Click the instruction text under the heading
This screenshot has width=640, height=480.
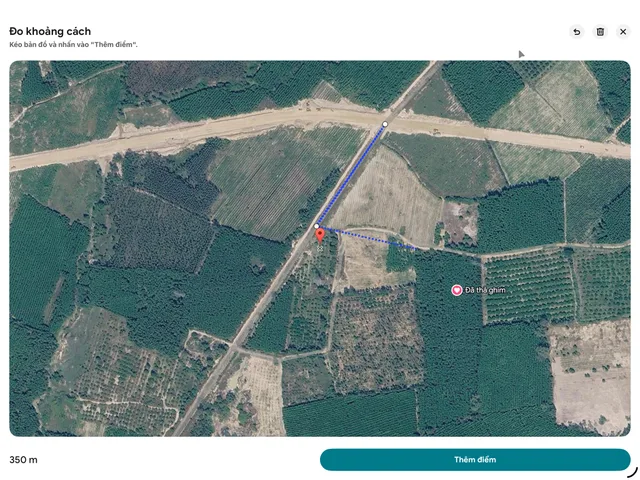pos(73,44)
